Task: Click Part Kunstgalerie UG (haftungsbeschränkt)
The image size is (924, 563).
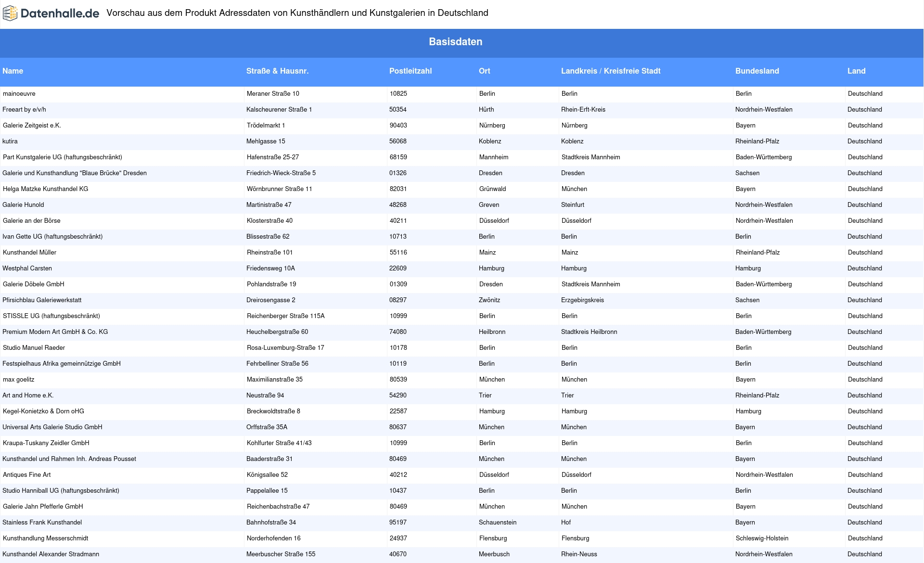Action: click(63, 157)
